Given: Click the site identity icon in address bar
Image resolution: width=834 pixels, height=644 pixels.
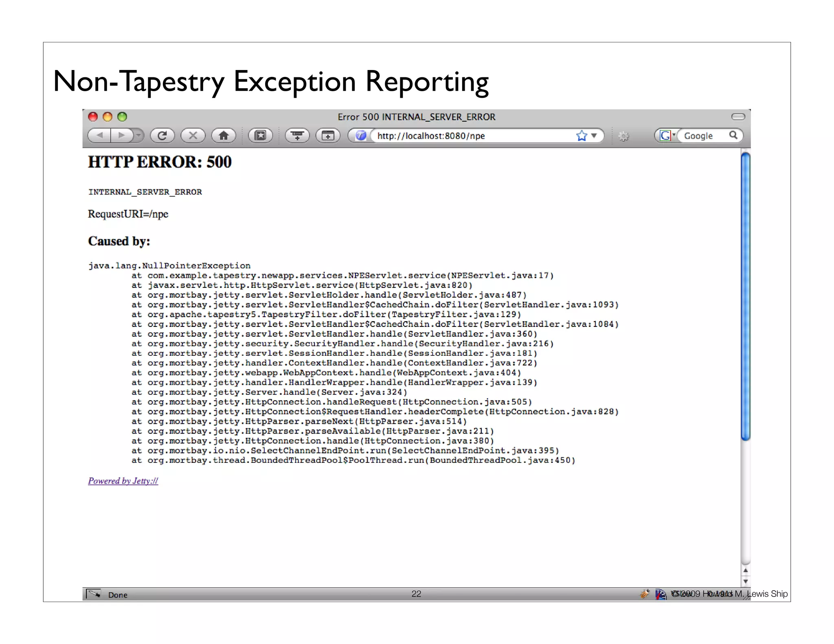Looking at the screenshot, I should 361,136.
